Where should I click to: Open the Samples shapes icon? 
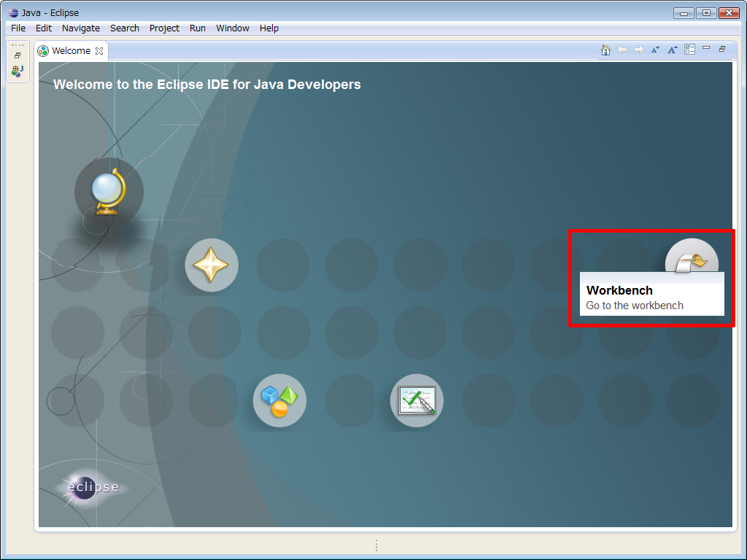279,400
